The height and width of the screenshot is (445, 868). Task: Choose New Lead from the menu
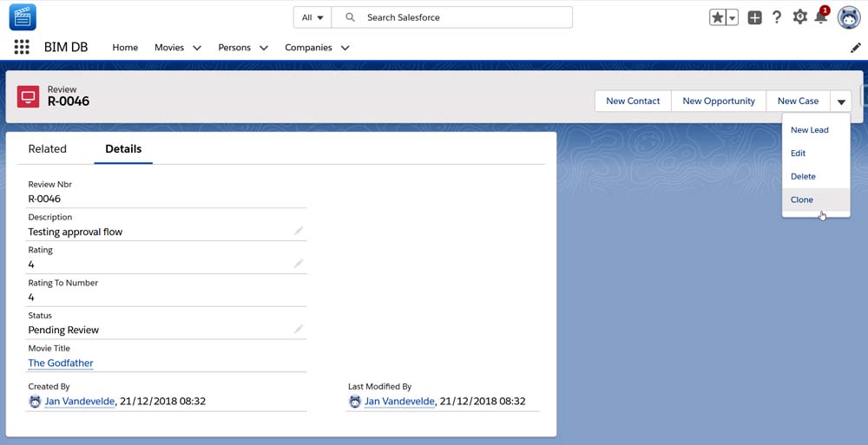pyautogui.click(x=816, y=129)
